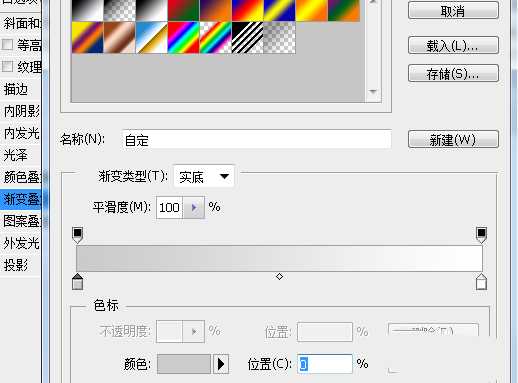
Task: Choose the copper gradient preset
Action: pos(120,38)
